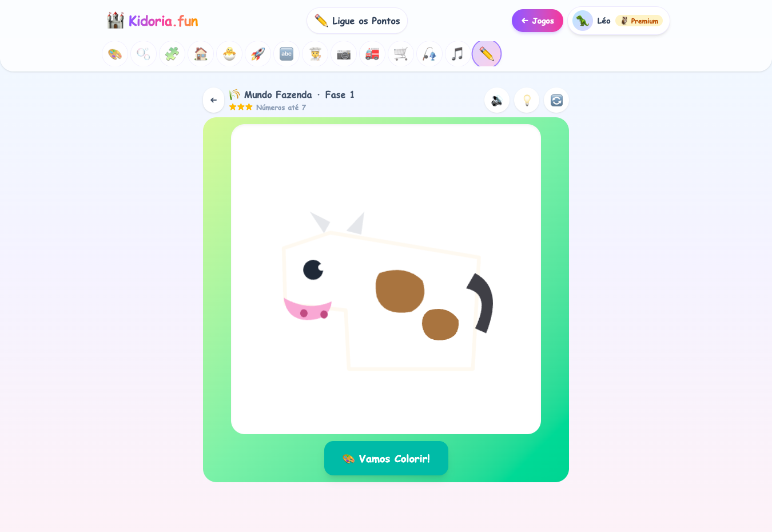This screenshot has width=772, height=532.
Task: Select the hatching chick game
Action: [229, 54]
